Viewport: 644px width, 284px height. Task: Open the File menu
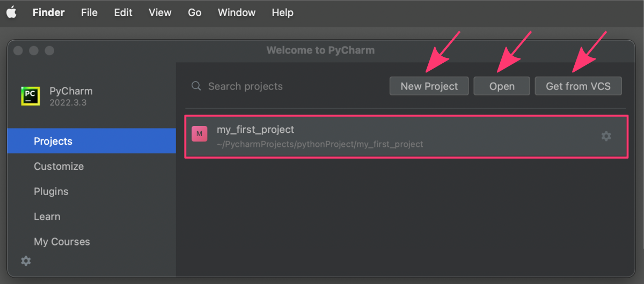(x=89, y=12)
